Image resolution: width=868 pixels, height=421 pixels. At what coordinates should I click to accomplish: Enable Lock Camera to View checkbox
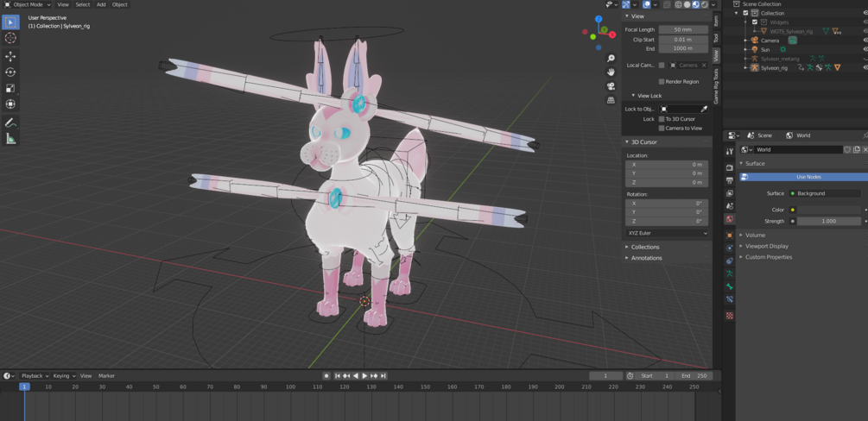click(662, 128)
